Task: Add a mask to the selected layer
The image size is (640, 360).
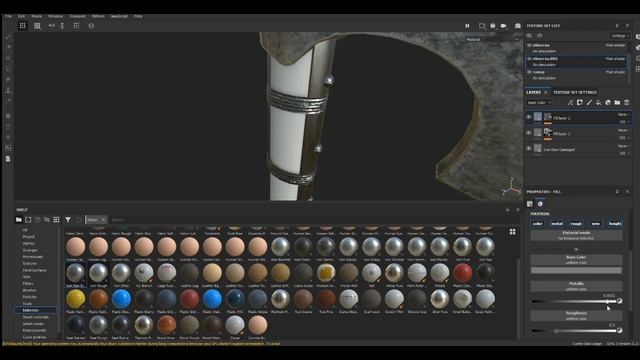Action: (580, 102)
